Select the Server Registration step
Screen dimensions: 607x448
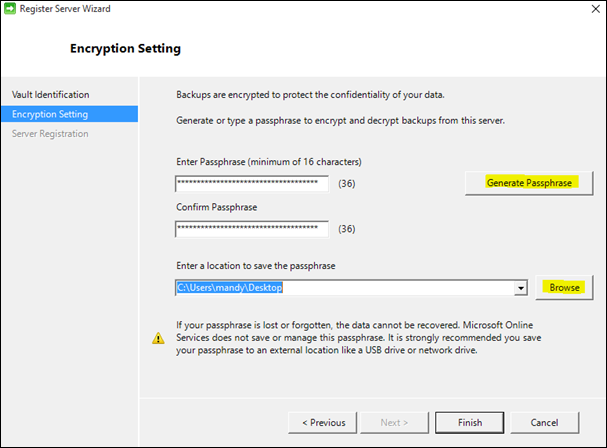tap(50, 134)
